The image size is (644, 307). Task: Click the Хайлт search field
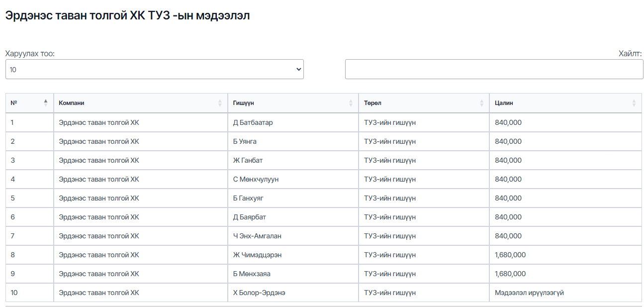click(x=494, y=69)
